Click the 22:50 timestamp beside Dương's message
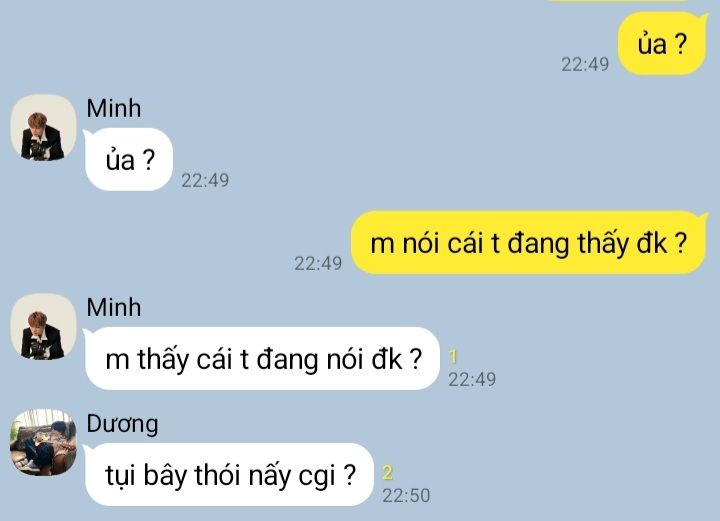The width and height of the screenshot is (720, 521). pos(406,496)
